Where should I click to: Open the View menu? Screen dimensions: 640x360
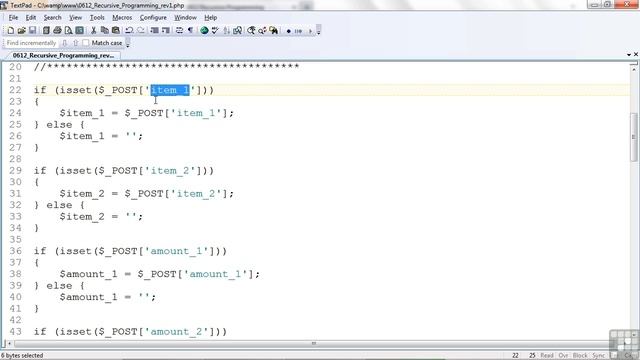[x=76, y=18]
